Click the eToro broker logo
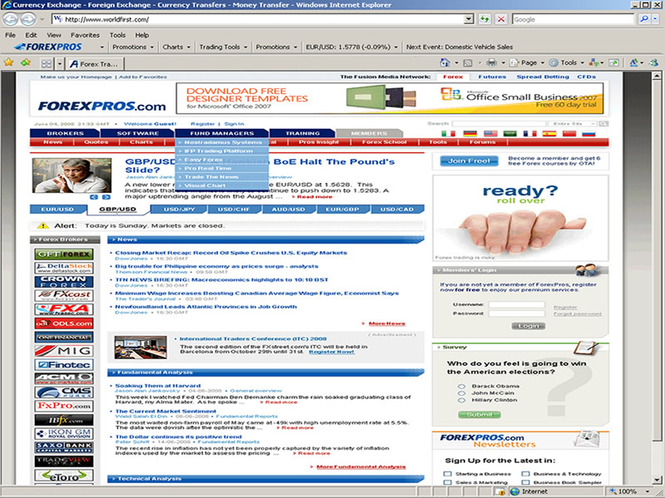 pos(64,476)
